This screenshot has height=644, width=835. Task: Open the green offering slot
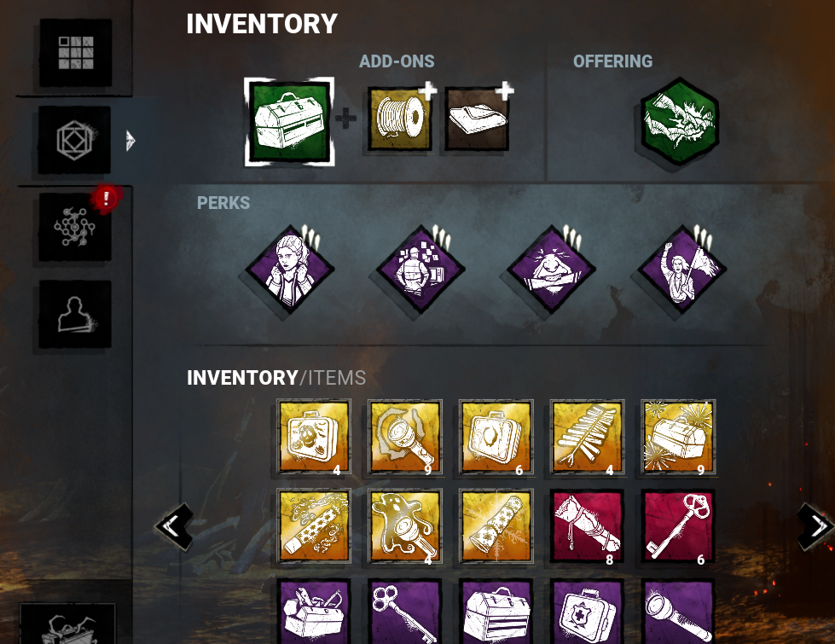point(680,121)
